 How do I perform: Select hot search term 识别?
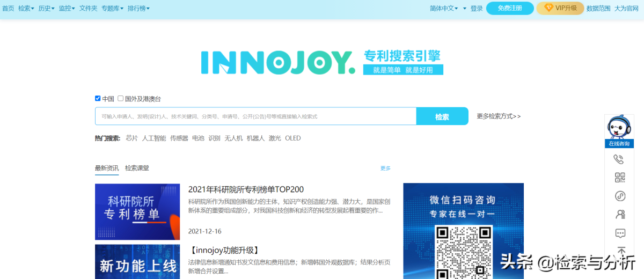pos(214,138)
